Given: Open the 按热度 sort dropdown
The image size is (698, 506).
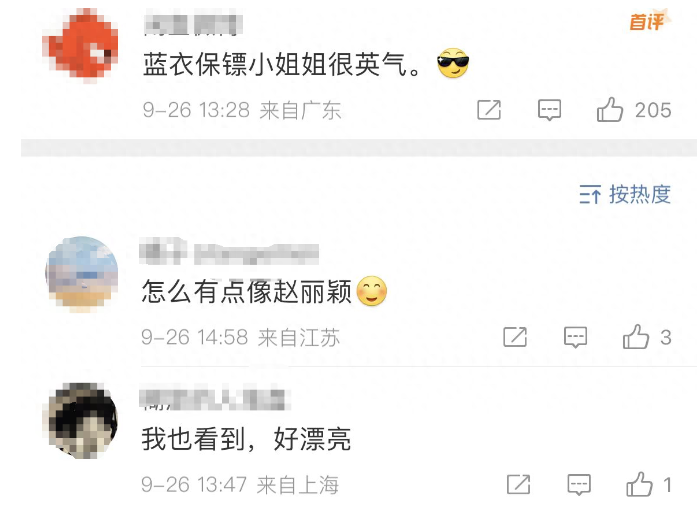Looking at the screenshot, I should coord(625,194).
